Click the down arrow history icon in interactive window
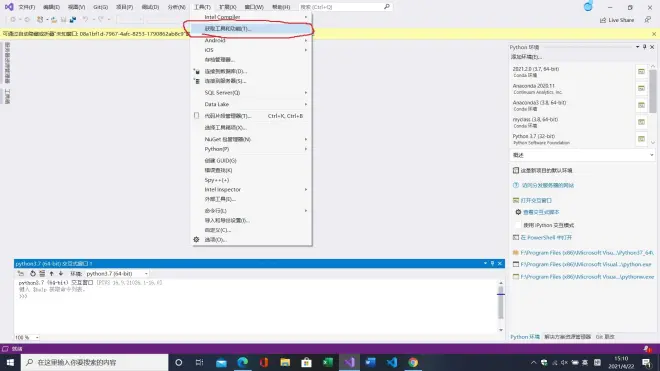The width and height of the screenshot is (660, 371). click(61, 273)
